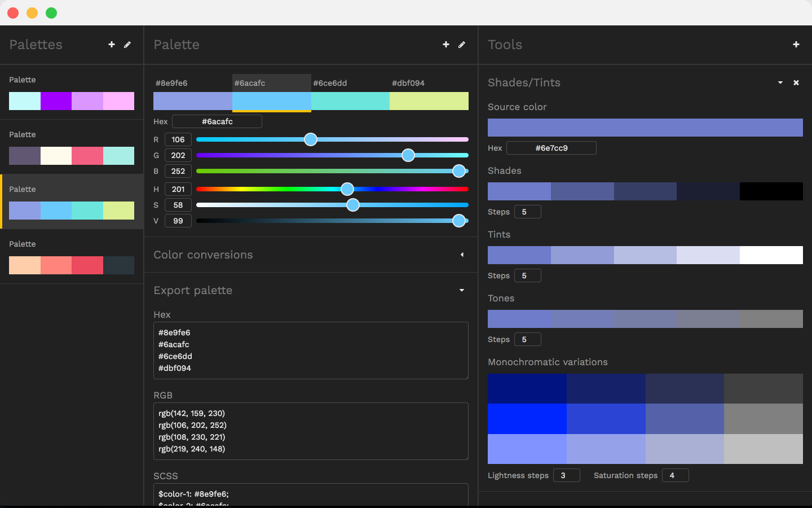This screenshot has width=812, height=508.
Task: Click the black shade swatch in Shades
Action: tap(771, 191)
